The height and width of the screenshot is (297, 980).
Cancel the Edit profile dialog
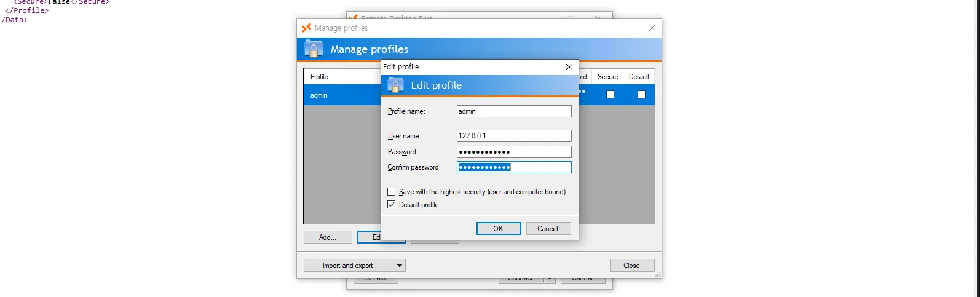pyautogui.click(x=547, y=229)
